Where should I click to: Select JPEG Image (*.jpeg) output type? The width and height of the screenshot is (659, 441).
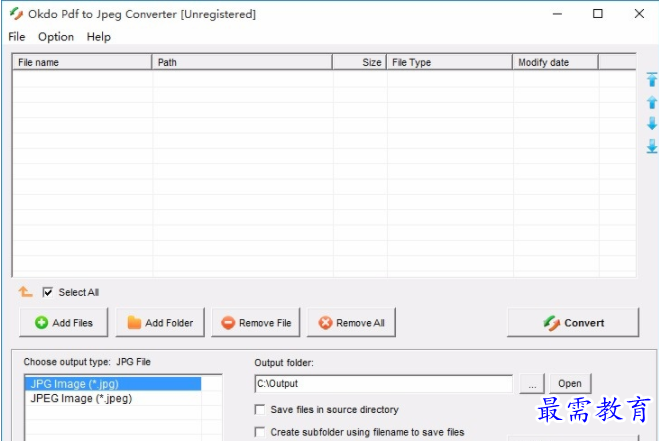pyautogui.click(x=113, y=398)
